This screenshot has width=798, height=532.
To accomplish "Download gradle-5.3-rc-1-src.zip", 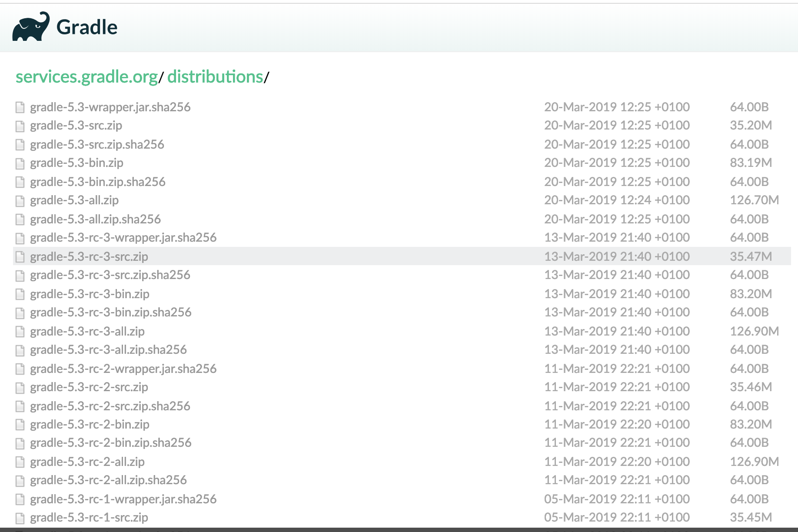I will [89, 518].
